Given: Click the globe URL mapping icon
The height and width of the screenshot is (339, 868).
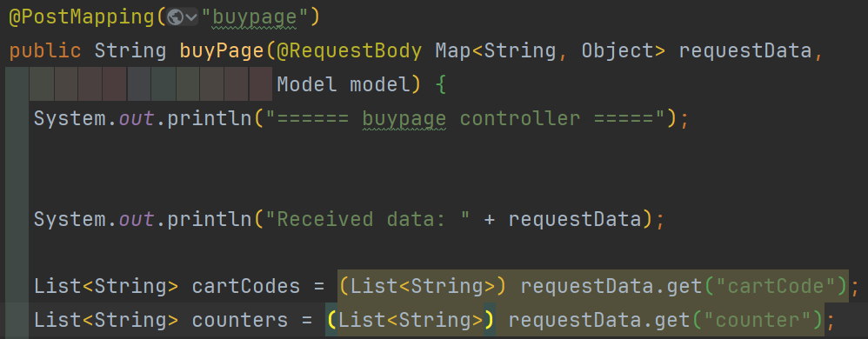Looking at the screenshot, I should tap(176, 17).
